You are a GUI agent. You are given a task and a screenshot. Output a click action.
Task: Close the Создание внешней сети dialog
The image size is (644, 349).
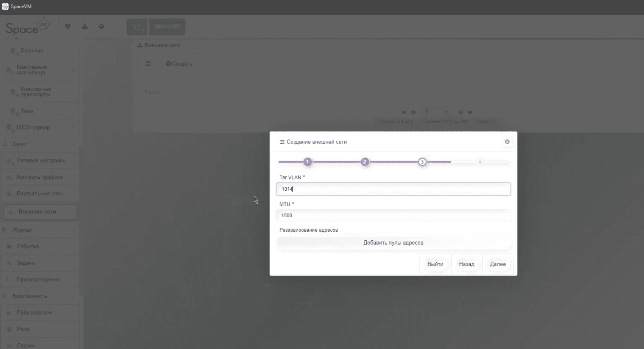point(507,142)
